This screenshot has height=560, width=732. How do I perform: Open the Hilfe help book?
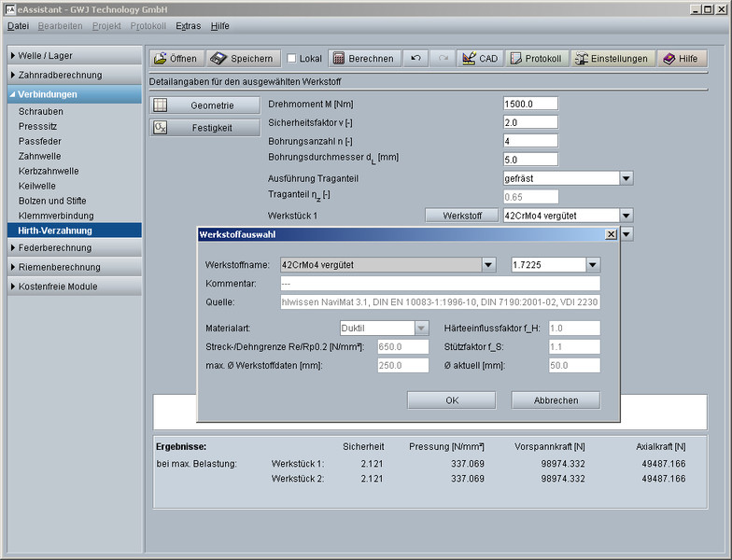click(681, 58)
